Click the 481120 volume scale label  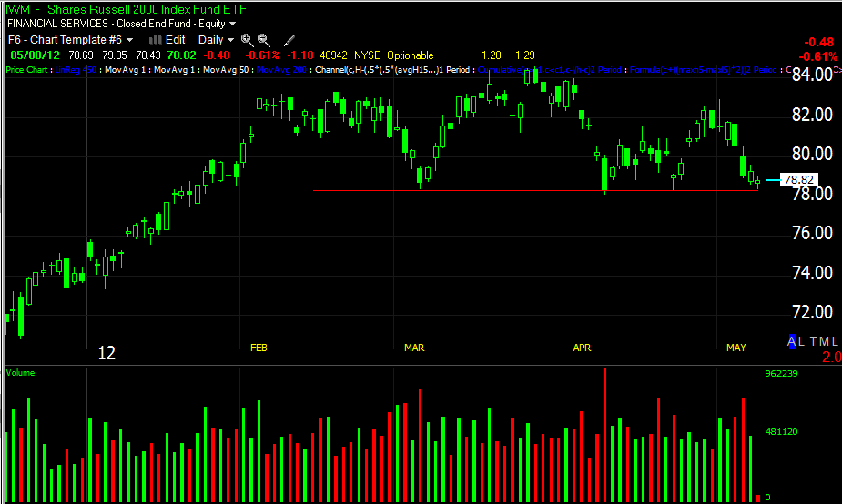781,431
